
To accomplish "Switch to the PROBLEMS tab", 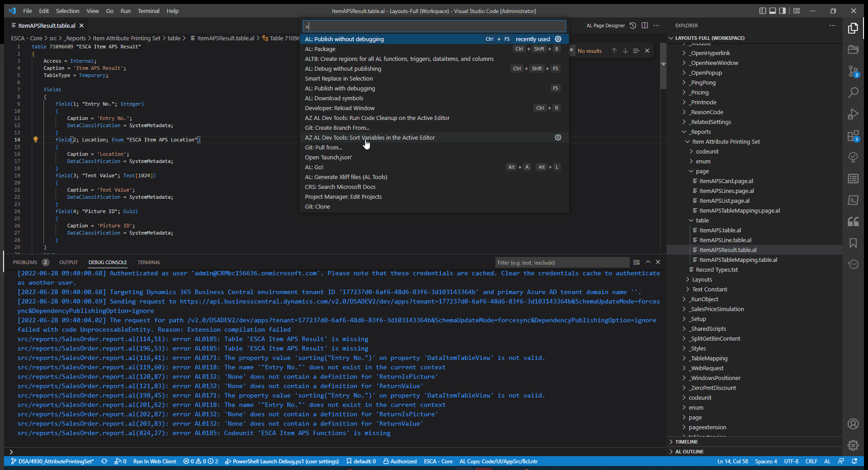I will (26, 262).
